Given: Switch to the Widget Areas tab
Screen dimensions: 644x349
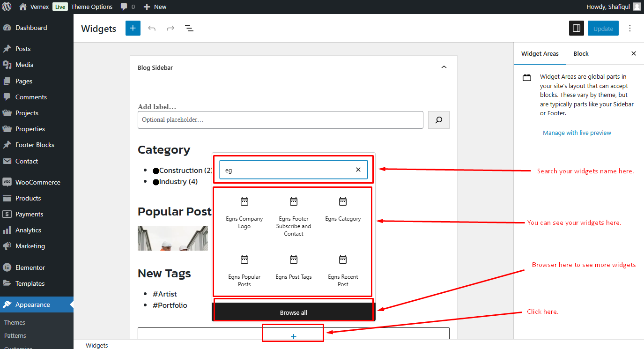Looking at the screenshot, I should 540,53.
